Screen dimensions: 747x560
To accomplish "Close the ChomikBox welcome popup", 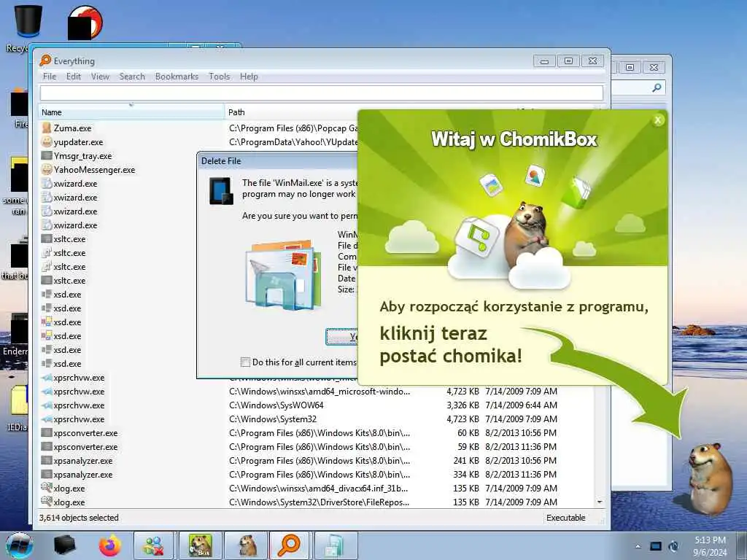I will click(658, 120).
